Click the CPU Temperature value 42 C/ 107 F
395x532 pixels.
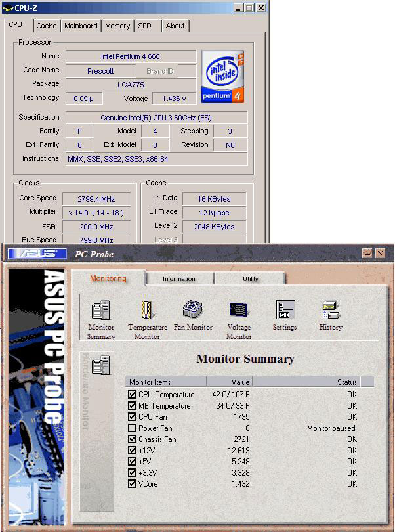pyautogui.click(x=231, y=395)
